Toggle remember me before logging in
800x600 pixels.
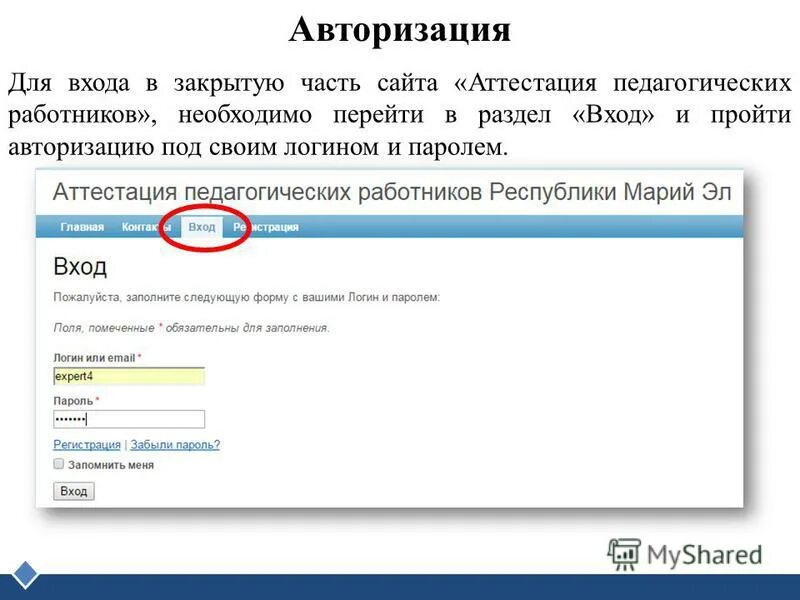pyautogui.click(x=58, y=465)
